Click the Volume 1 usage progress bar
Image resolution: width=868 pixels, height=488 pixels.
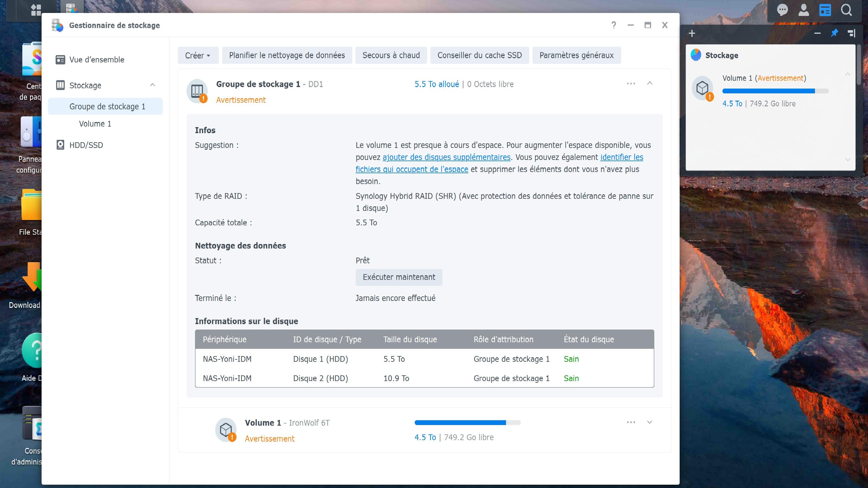point(467,423)
